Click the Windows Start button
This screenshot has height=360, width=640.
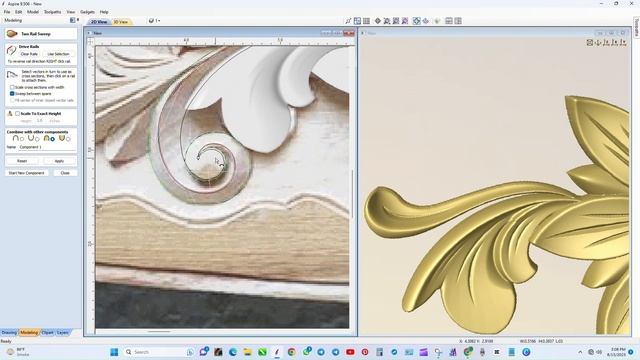[x=114, y=352]
